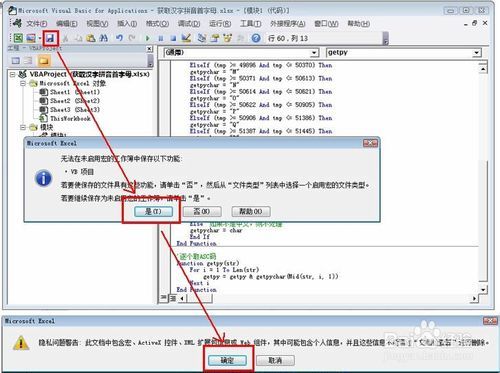Open the 格式(O) menu
The image size is (500, 373).
tap(157, 24)
